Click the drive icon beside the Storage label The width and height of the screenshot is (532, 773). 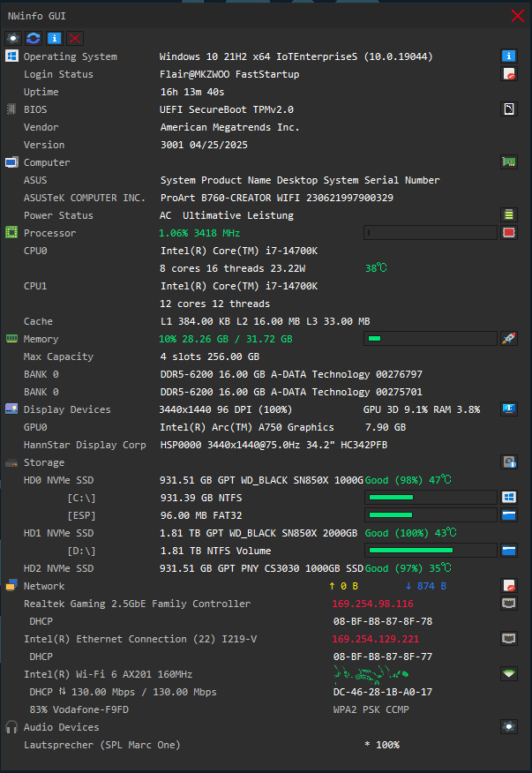11,463
